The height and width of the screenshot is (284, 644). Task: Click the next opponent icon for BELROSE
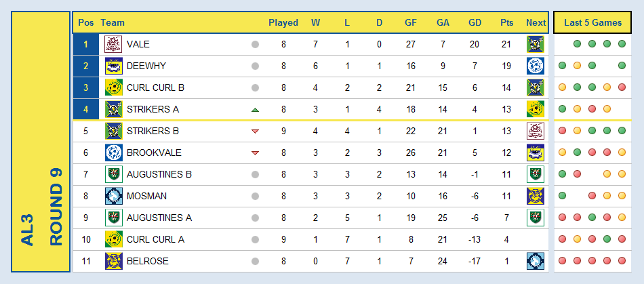point(535,260)
